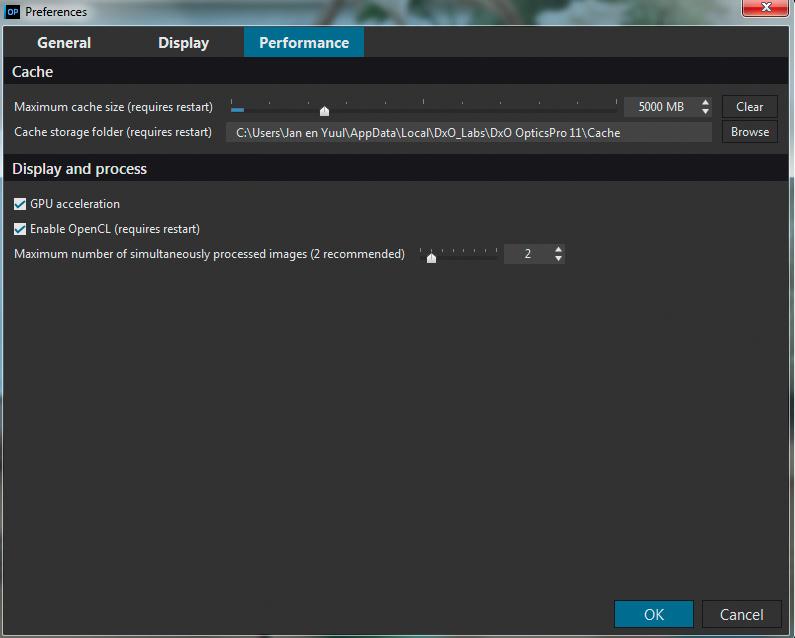Image resolution: width=795 pixels, height=638 pixels.
Task: Decrease cache size with down arrow
Action: (705, 111)
